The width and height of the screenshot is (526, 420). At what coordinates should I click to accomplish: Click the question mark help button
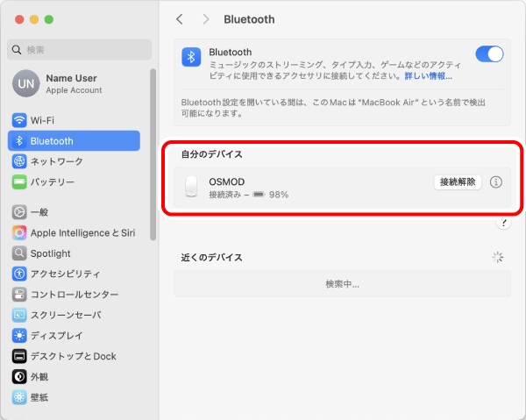tap(503, 223)
